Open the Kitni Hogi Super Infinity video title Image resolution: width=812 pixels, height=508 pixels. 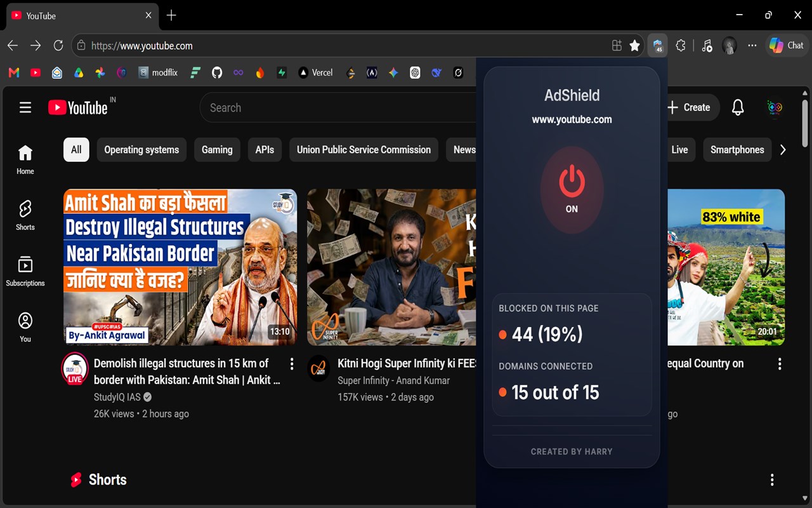[407, 363]
